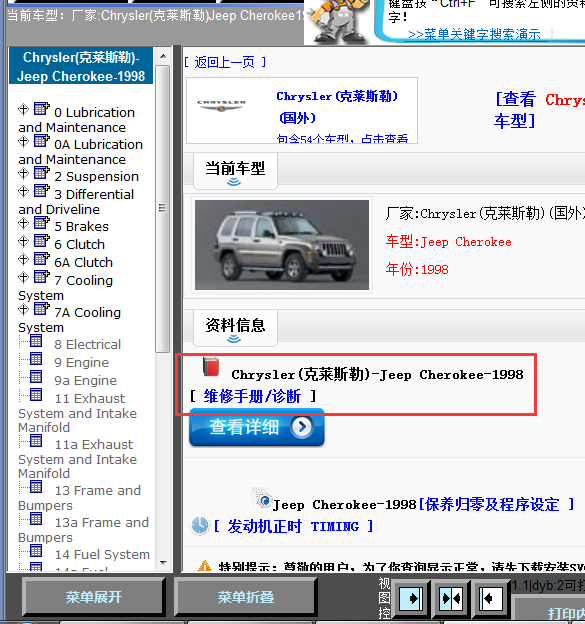
Task: Expand the 7A Cooling System node
Action: (x=23, y=309)
